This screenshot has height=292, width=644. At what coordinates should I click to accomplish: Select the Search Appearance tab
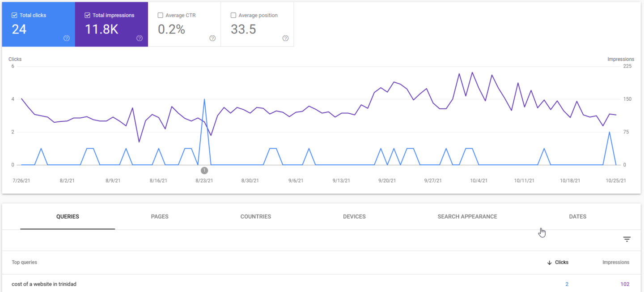(x=467, y=217)
